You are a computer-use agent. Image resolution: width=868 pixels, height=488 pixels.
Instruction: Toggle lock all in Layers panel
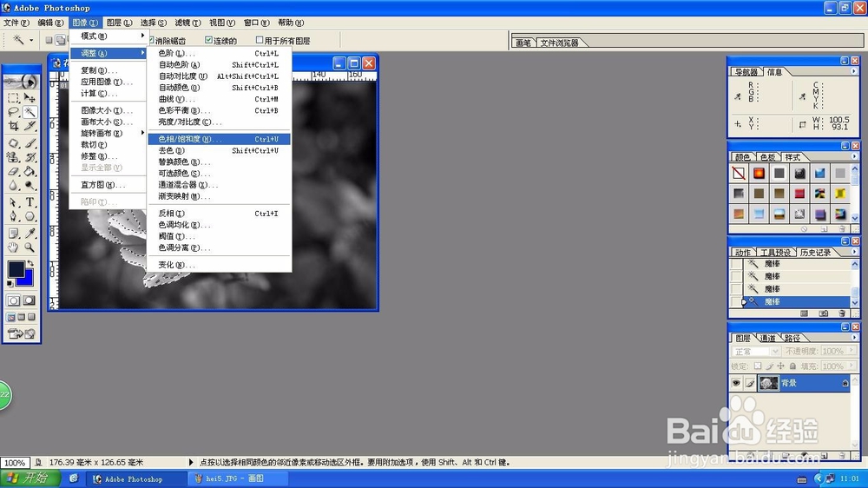coord(792,366)
